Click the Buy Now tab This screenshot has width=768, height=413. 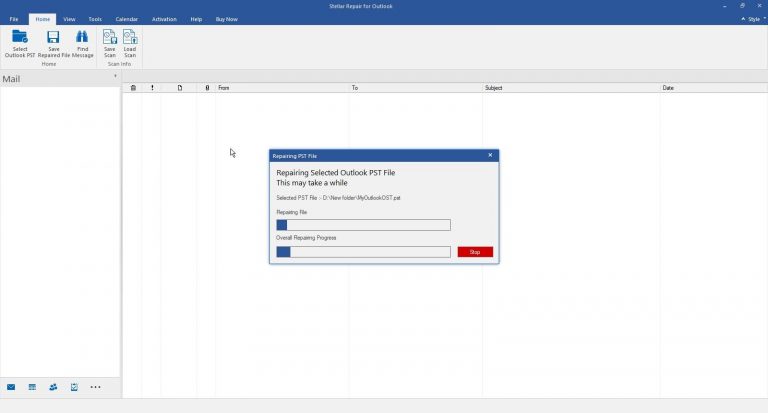click(x=226, y=19)
